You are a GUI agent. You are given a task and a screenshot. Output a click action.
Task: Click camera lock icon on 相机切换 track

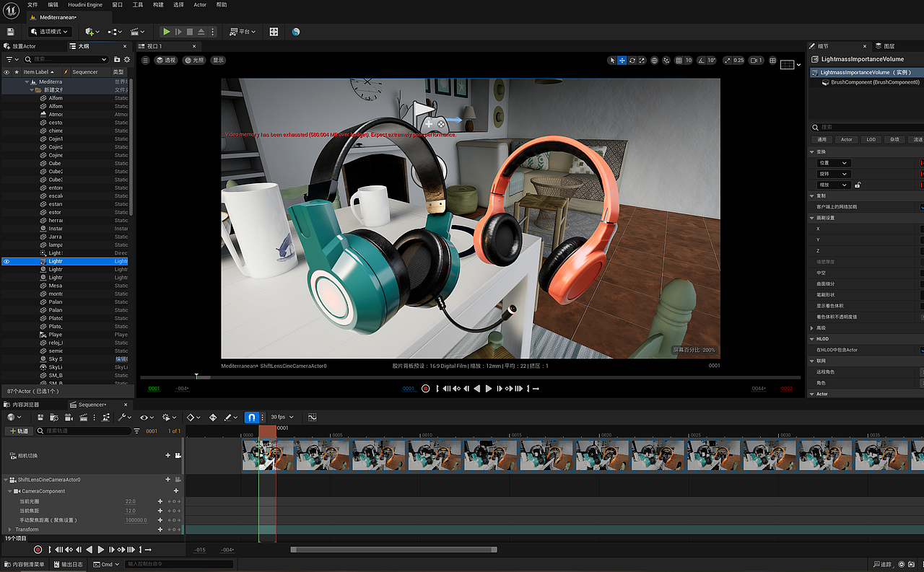point(178,455)
